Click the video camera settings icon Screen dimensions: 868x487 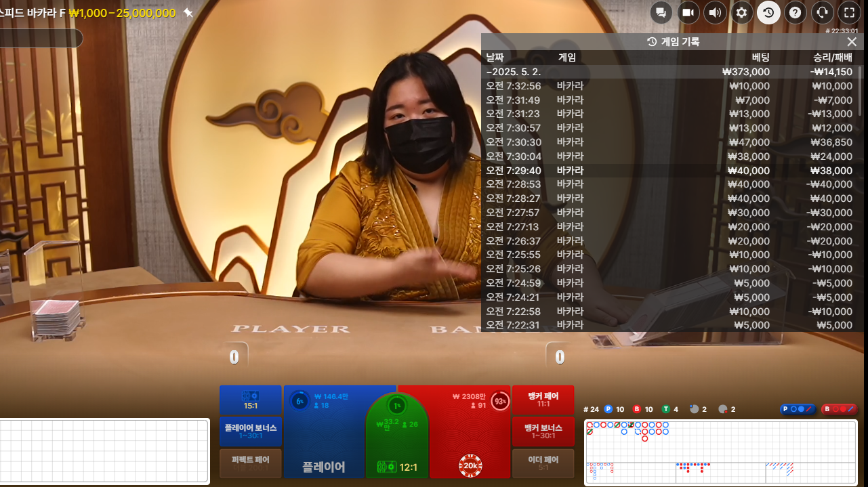688,12
